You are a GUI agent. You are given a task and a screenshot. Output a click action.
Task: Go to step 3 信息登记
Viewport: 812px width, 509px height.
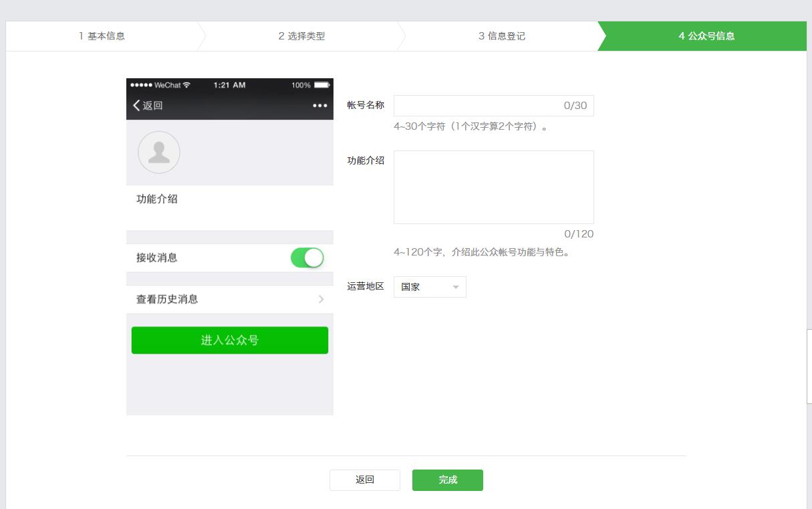501,36
